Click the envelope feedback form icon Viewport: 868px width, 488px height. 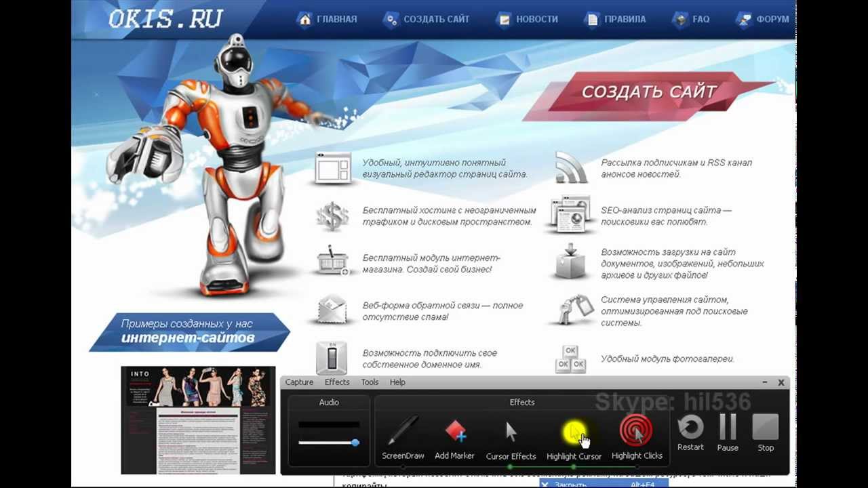332,310
